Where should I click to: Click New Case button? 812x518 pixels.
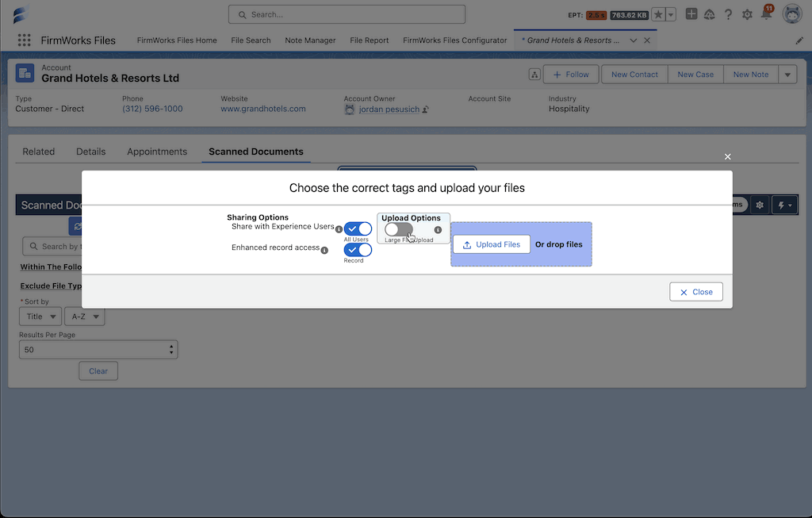point(695,75)
